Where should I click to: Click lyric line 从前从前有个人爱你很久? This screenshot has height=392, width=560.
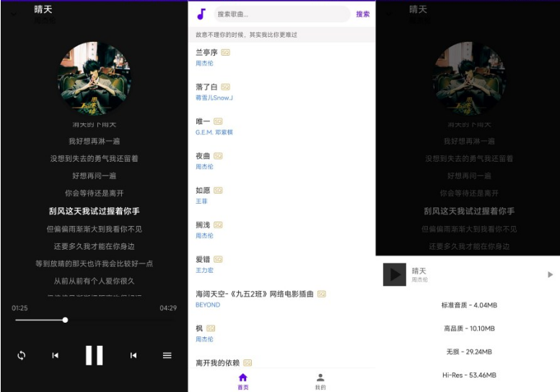pos(95,282)
